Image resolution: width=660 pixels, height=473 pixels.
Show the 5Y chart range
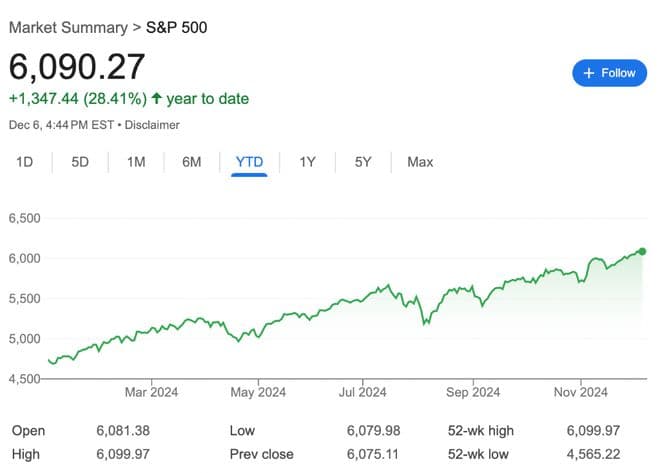click(363, 161)
